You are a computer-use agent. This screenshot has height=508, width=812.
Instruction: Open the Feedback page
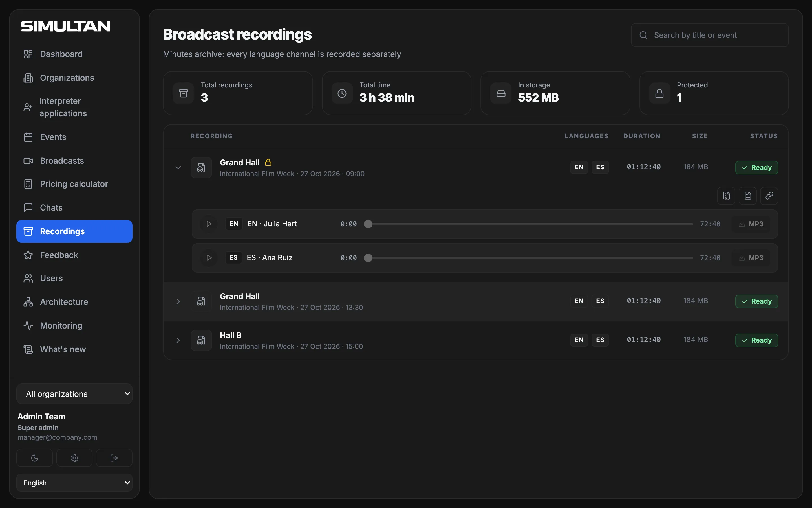point(74,255)
